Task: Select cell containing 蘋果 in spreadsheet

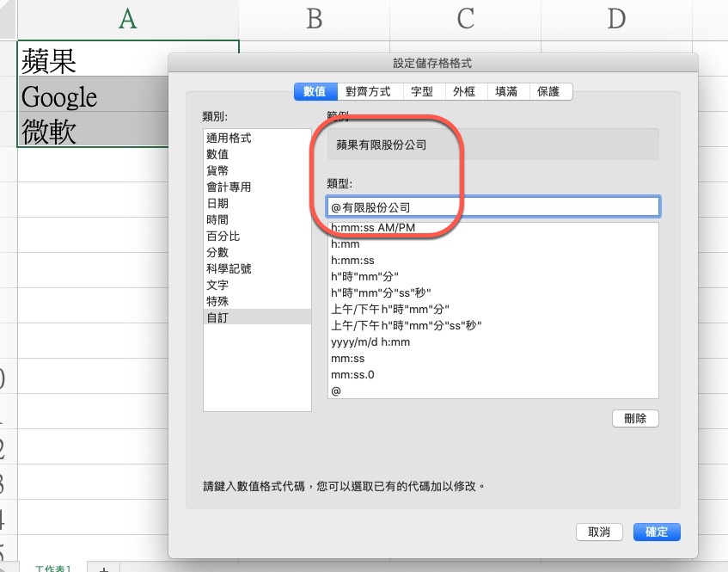Action: 93,59
